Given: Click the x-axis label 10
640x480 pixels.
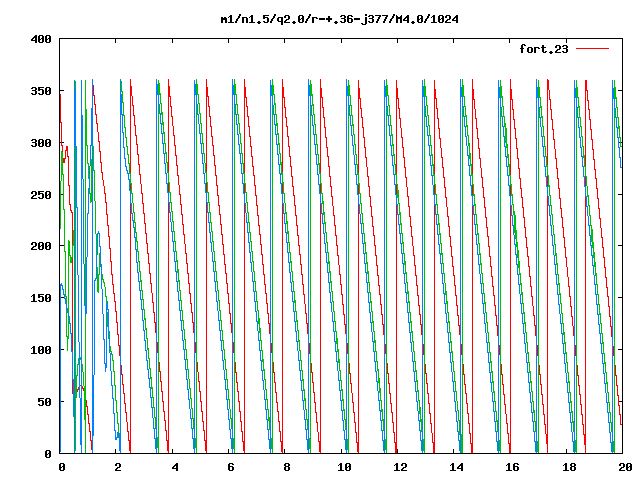Looking at the screenshot, I should [344, 467].
